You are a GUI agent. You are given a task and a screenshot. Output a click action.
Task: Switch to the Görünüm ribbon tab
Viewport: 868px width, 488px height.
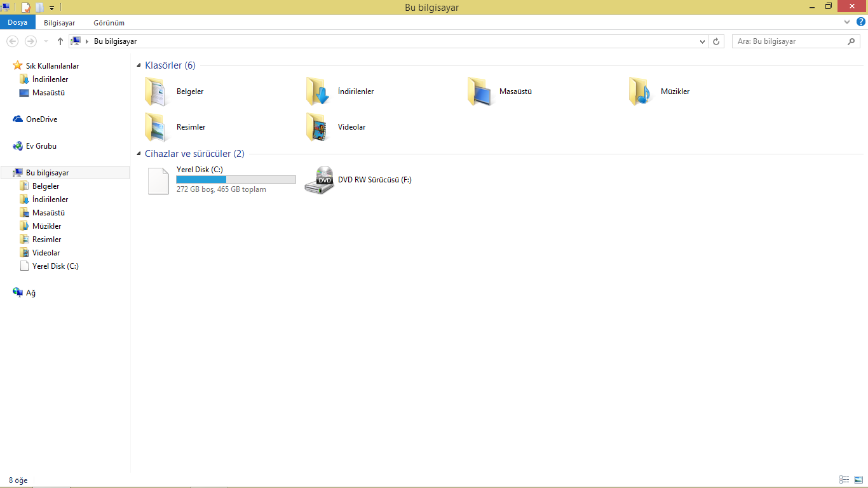tap(109, 23)
